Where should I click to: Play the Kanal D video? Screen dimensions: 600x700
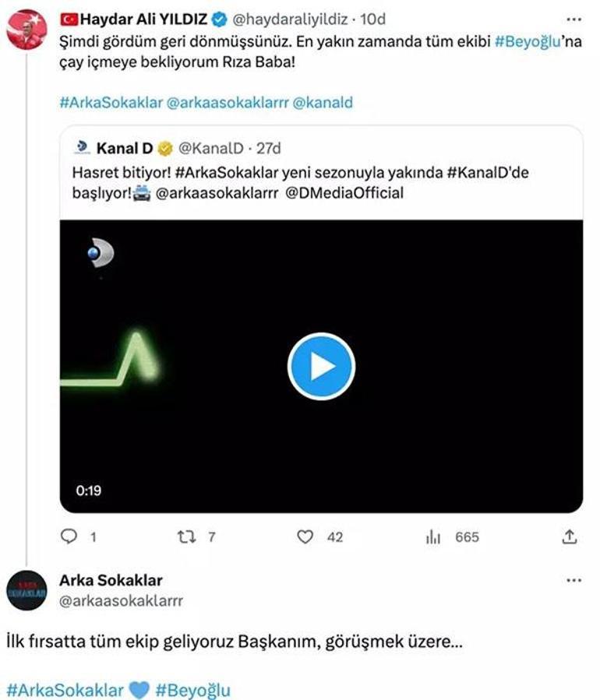(x=321, y=367)
